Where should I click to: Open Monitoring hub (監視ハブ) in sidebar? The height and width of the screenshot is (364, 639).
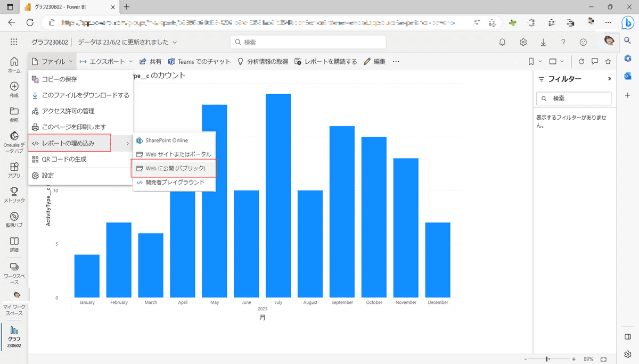14,219
